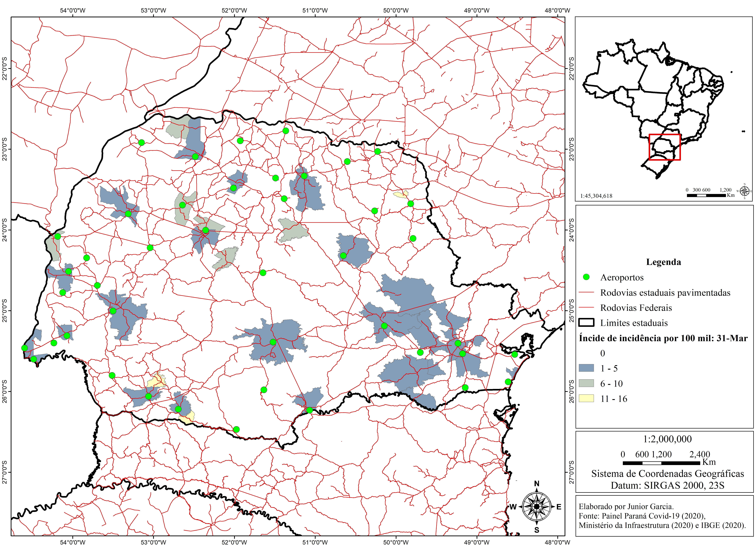Click the scale bar inside the Brazil inset map

[x=706, y=195]
